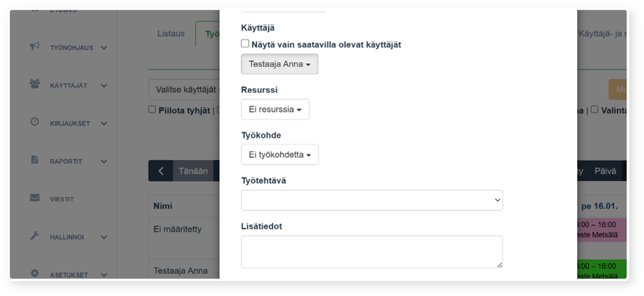Click the envelope icon beside Viestit
The image size is (644, 296).
35,198
